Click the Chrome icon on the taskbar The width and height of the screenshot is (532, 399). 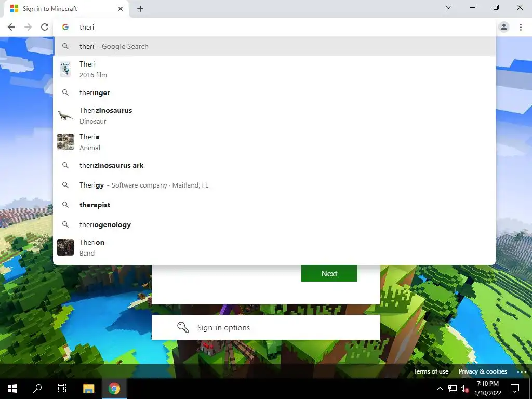point(114,389)
